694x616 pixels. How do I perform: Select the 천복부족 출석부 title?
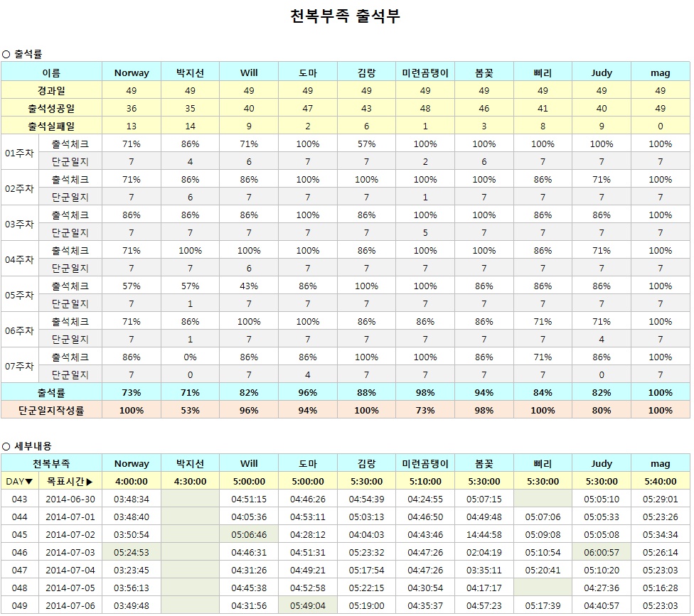(x=345, y=16)
